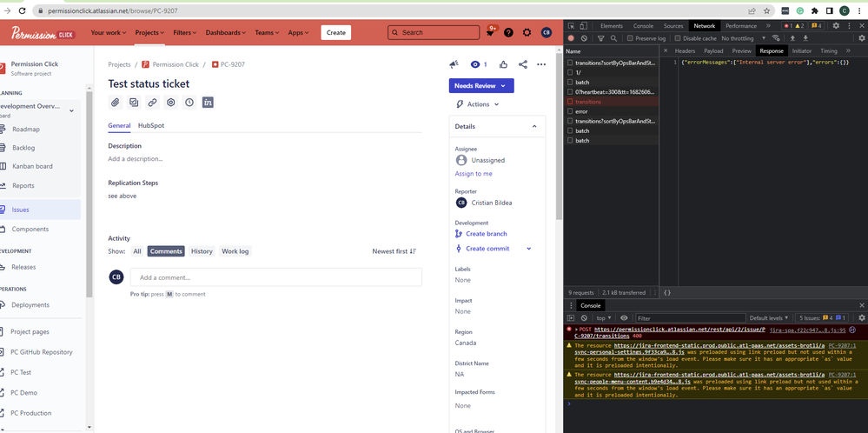The width and height of the screenshot is (868, 433).
Task: Open CB profile avatar menu
Action: [x=547, y=33]
